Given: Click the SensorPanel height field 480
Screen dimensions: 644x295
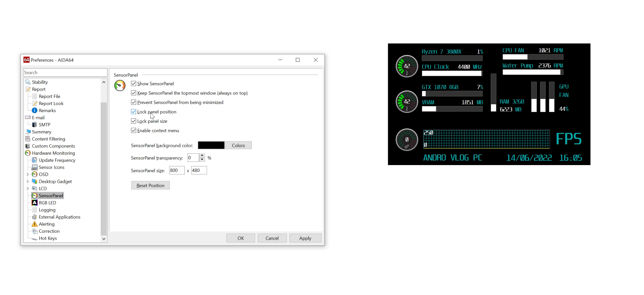Looking at the screenshot, I should pos(199,170).
